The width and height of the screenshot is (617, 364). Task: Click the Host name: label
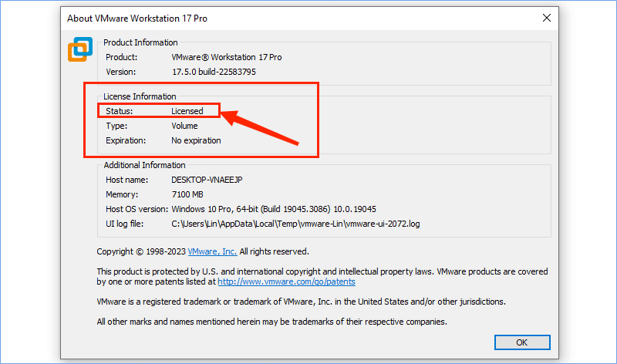click(x=126, y=180)
